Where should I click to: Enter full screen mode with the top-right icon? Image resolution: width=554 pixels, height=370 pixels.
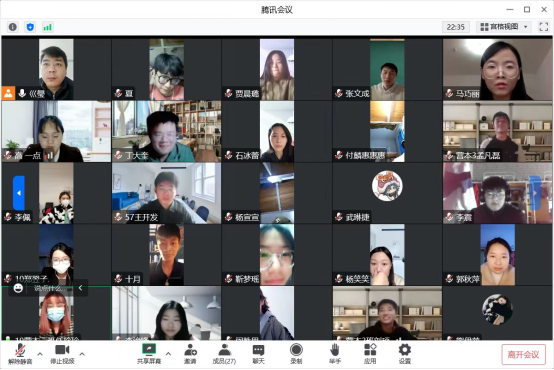tap(544, 27)
